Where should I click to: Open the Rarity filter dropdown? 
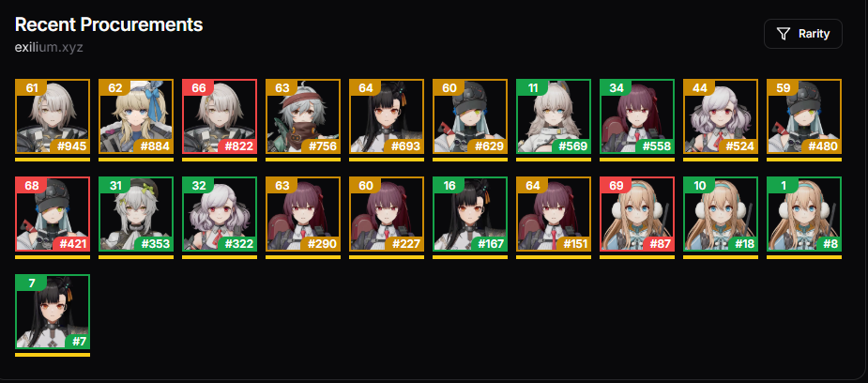click(802, 34)
